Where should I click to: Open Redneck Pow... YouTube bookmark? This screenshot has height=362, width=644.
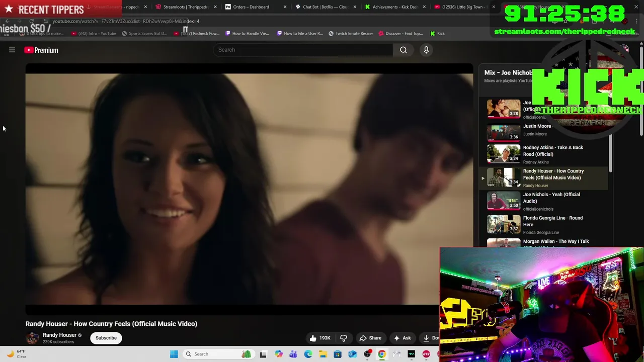click(x=197, y=34)
